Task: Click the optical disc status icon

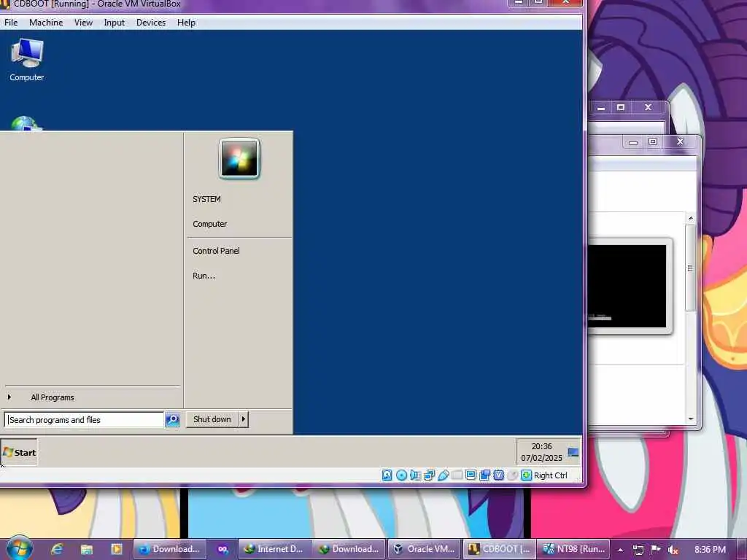Action: pos(402,475)
